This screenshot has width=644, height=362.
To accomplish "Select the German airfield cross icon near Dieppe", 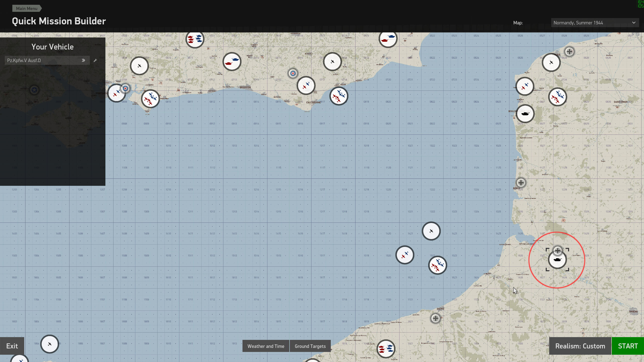I will pos(435,318).
